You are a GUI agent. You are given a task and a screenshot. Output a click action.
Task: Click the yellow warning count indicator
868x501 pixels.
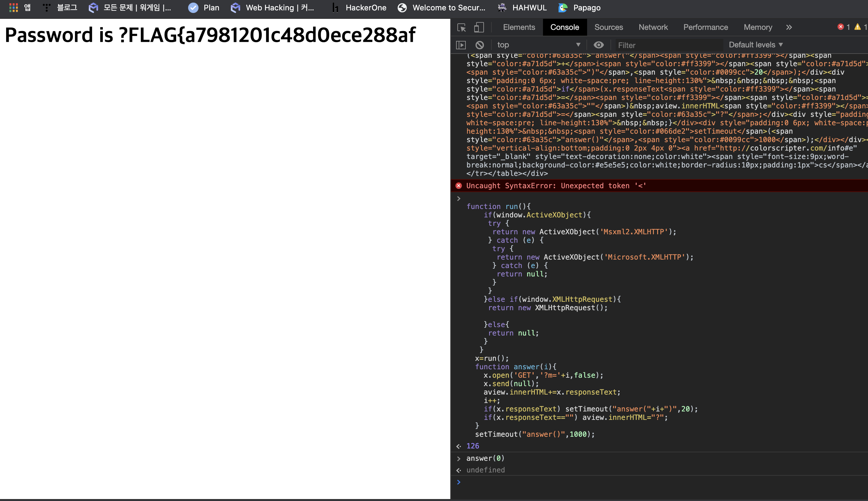[x=861, y=27]
